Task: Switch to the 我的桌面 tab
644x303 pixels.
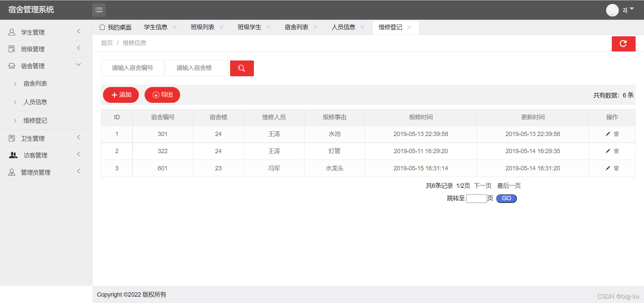Action: pos(115,27)
